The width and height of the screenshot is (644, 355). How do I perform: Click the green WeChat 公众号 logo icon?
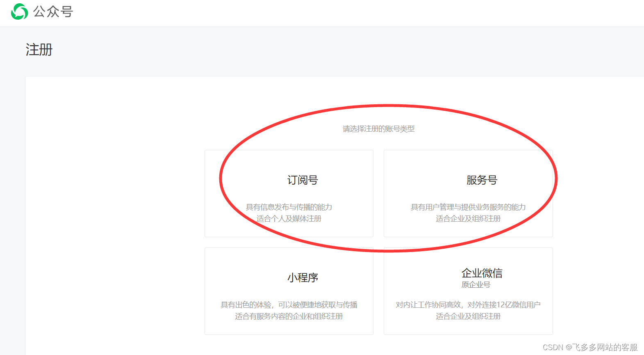[x=19, y=11]
